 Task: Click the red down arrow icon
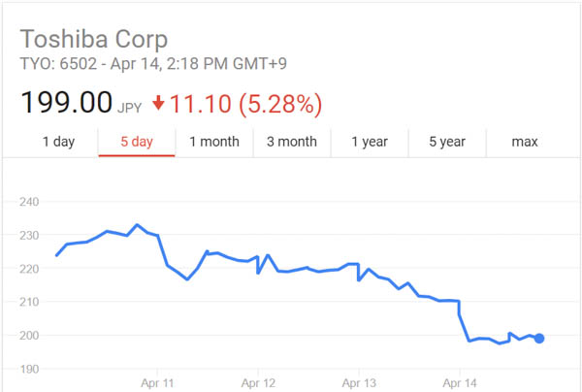159,103
